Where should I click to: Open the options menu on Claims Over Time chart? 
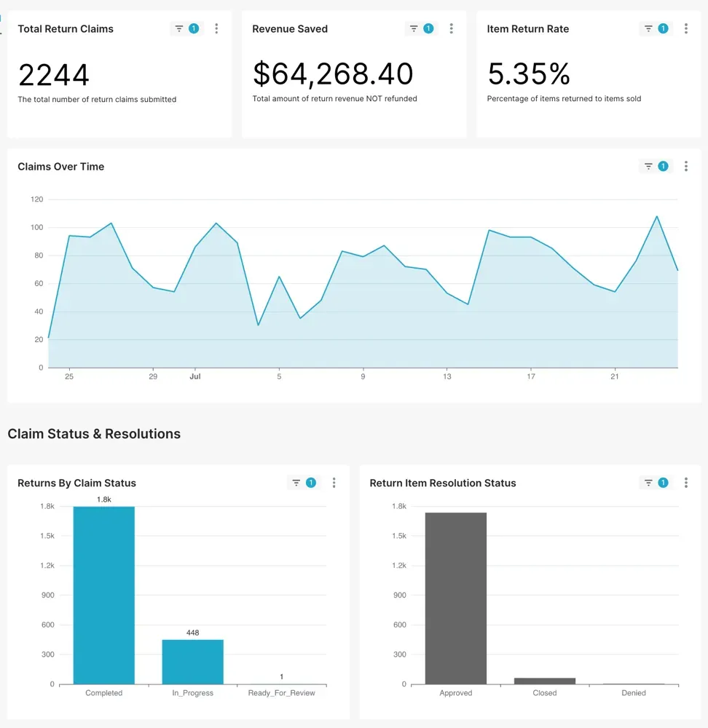pyautogui.click(x=685, y=166)
